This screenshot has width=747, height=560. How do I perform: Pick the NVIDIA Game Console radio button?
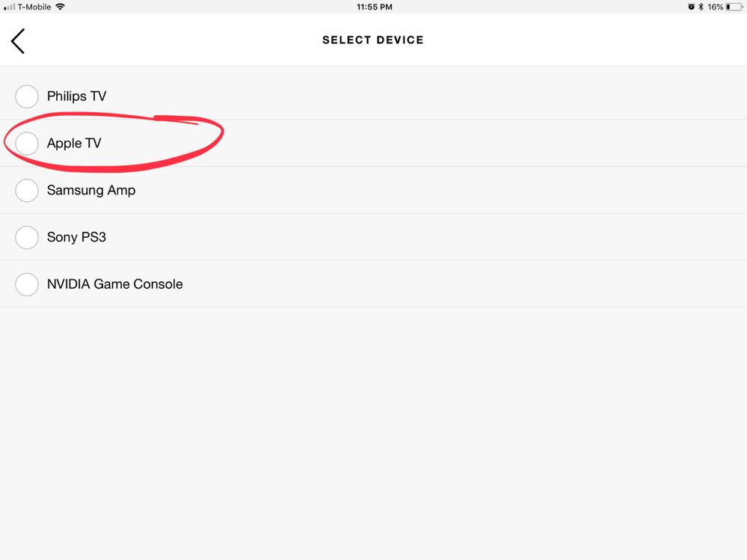[x=27, y=284]
